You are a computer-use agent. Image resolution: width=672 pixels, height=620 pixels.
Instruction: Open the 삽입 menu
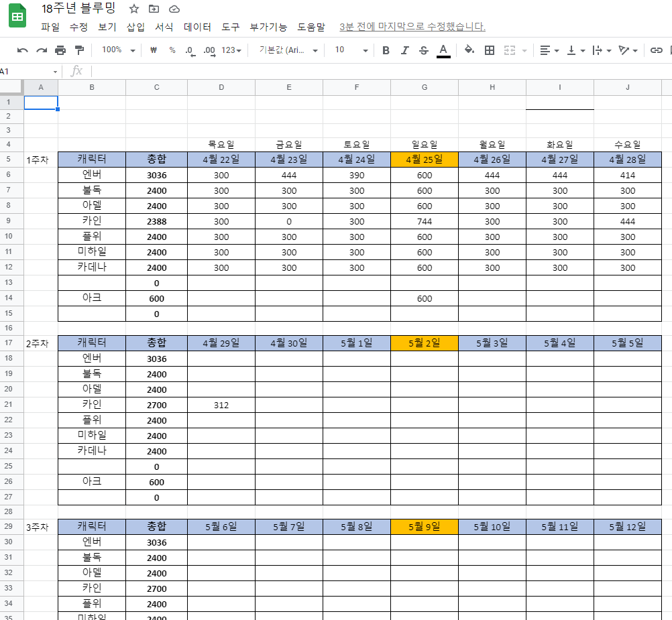point(135,27)
